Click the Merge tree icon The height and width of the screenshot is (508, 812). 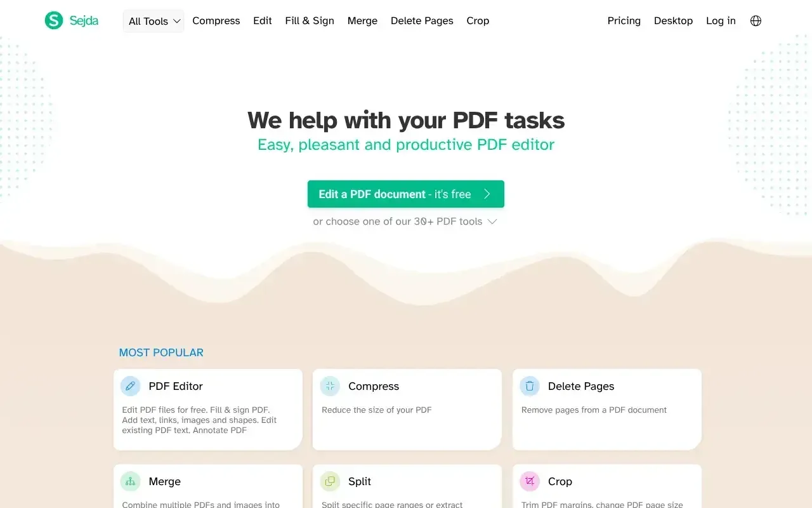(130, 481)
